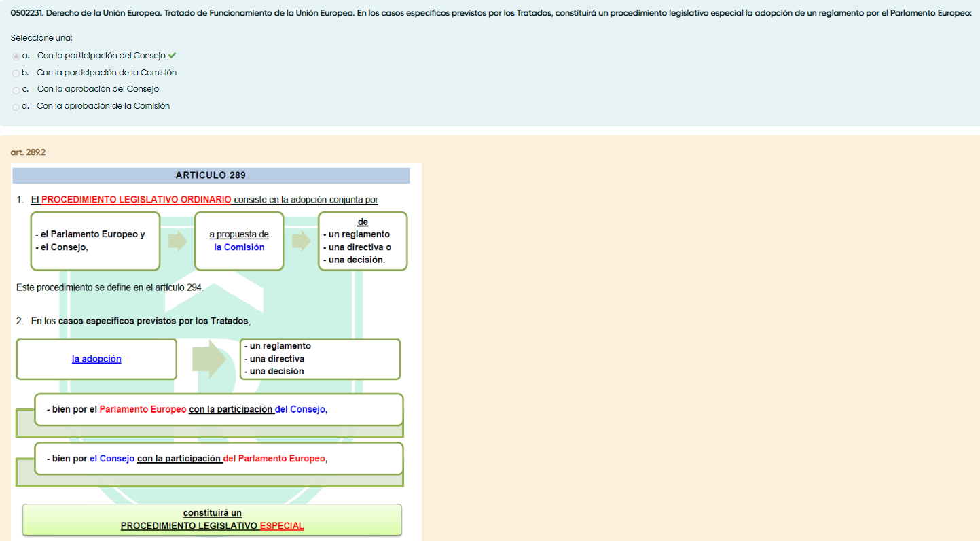This screenshot has width=980, height=541.
Task: Click the green checkmark beside option a
Action: click(x=172, y=56)
